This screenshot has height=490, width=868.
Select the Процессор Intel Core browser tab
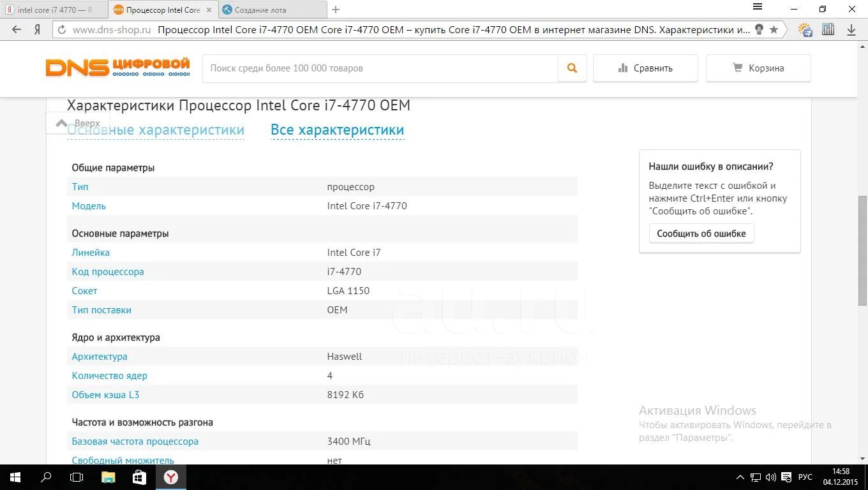click(x=163, y=10)
